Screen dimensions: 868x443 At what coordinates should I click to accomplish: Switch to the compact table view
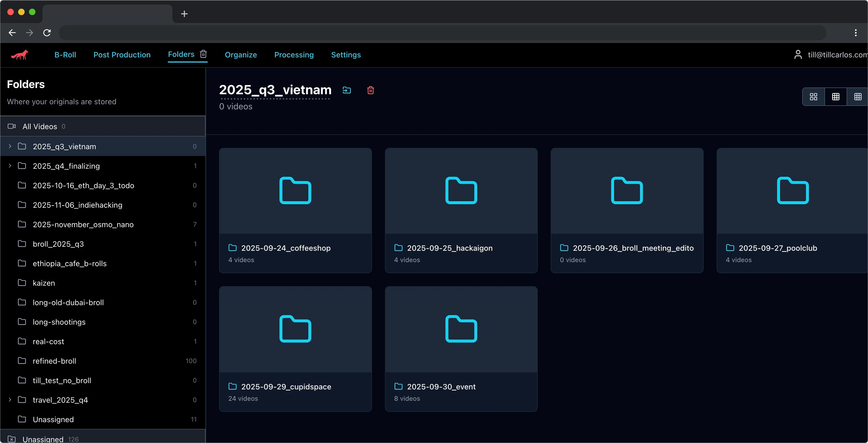pyautogui.click(x=836, y=97)
